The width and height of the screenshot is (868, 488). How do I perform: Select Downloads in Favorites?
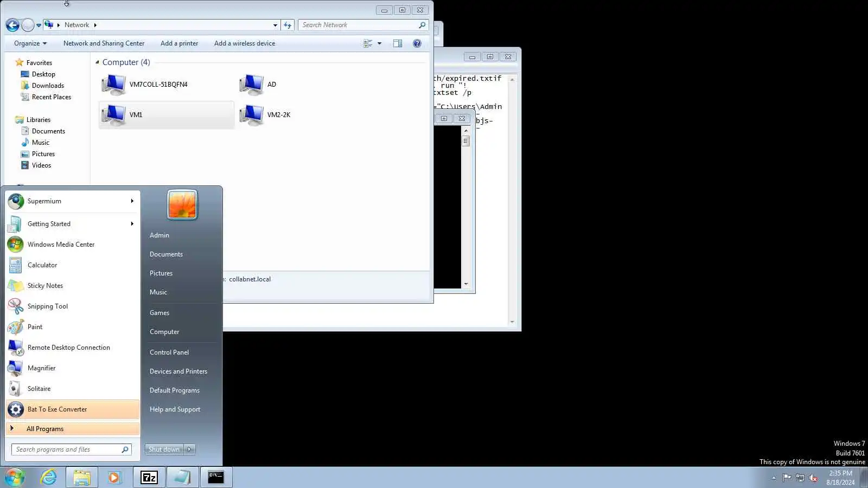point(48,86)
